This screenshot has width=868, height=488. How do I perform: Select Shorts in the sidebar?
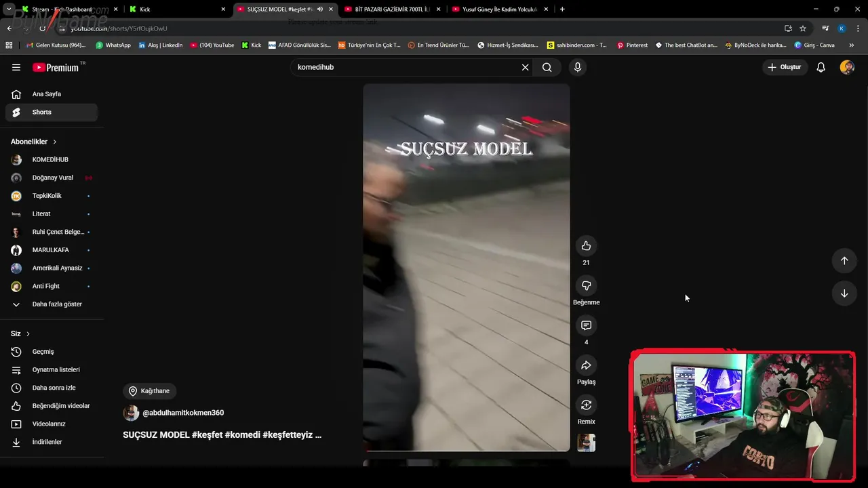[x=52, y=113]
